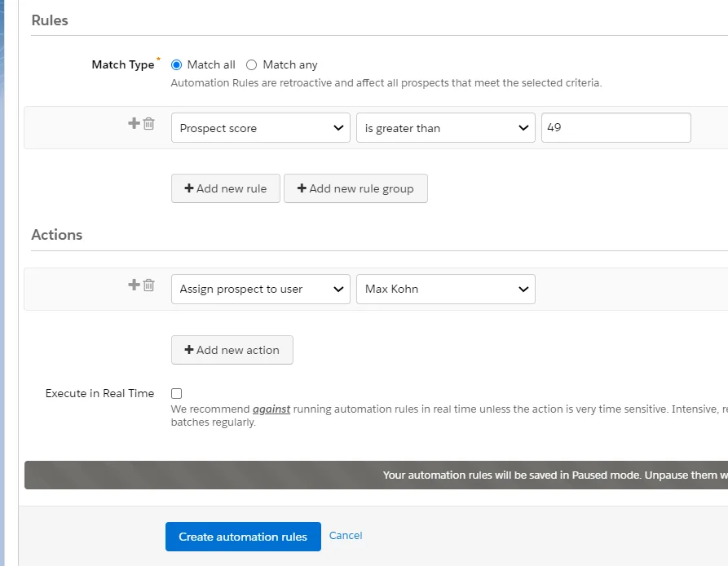Enable the Execute in Real Time checkbox
The image size is (728, 566).
click(176, 393)
